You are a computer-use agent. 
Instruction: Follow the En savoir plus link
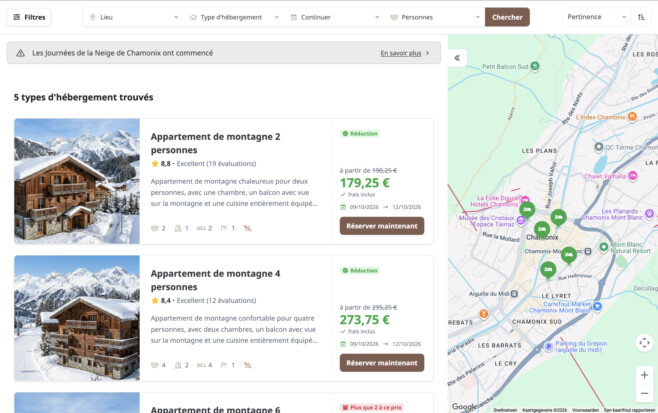(401, 53)
